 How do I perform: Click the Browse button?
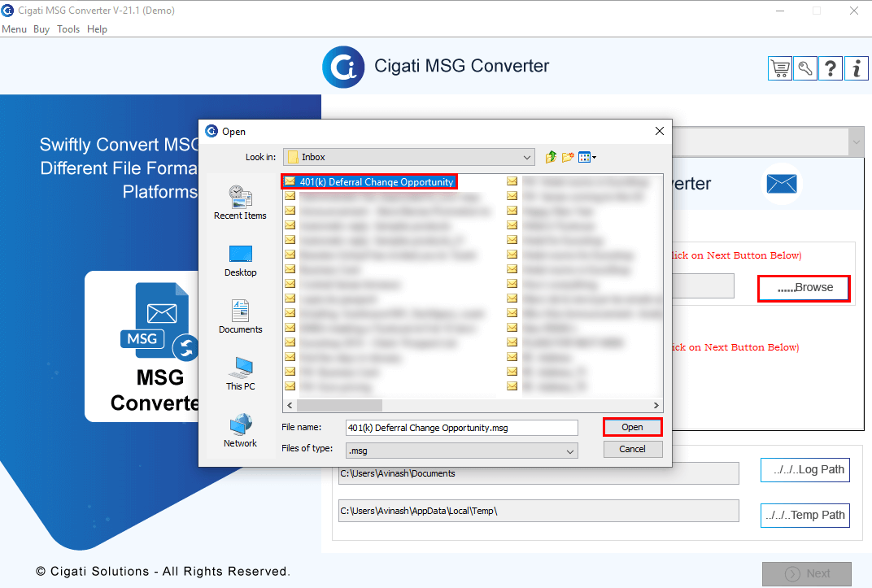(x=804, y=288)
